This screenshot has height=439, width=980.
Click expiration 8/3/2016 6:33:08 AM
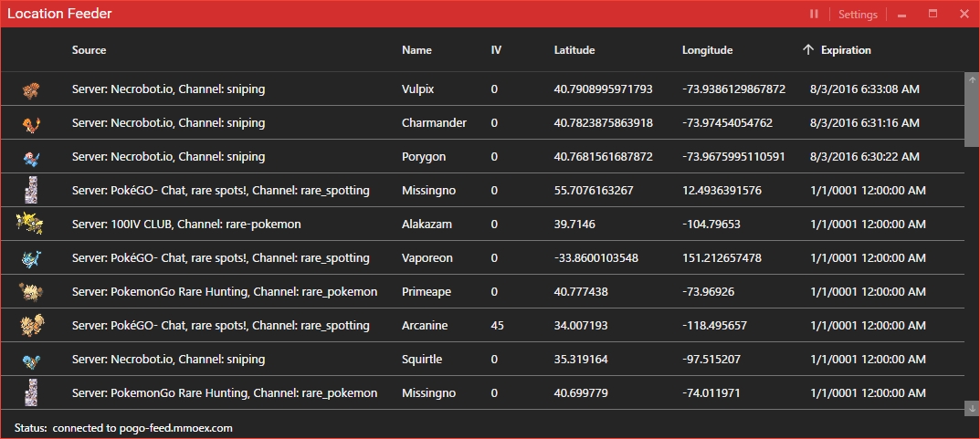click(864, 89)
